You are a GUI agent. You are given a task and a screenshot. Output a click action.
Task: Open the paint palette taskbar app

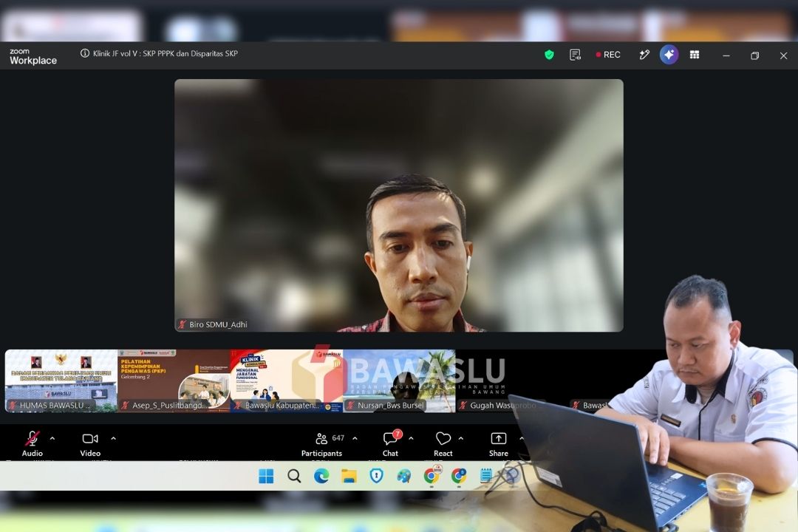point(404,476)
